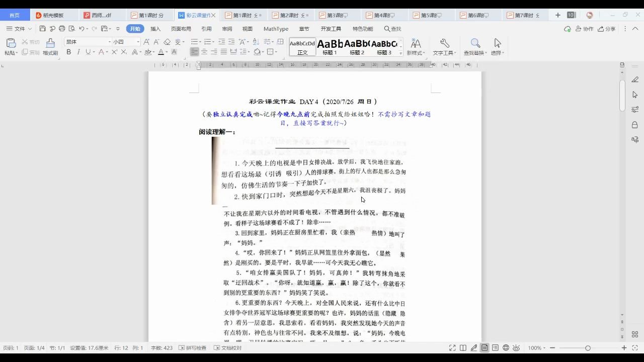Open the font size dropdown (小四)

click(138, 42)
